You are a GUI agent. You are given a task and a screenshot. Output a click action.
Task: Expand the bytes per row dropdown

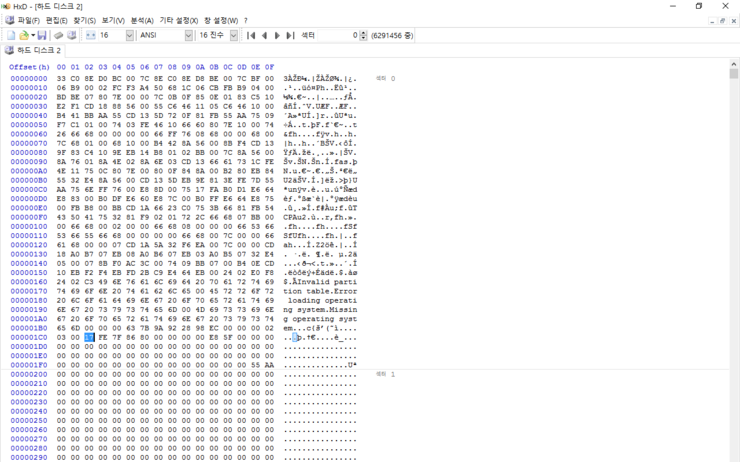(129, 35)
